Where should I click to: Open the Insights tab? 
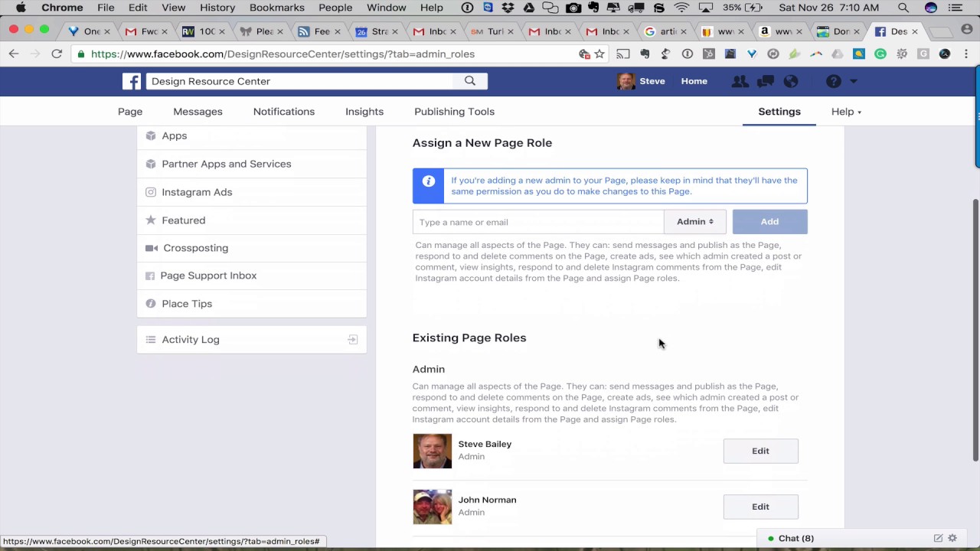pos(364,112)
